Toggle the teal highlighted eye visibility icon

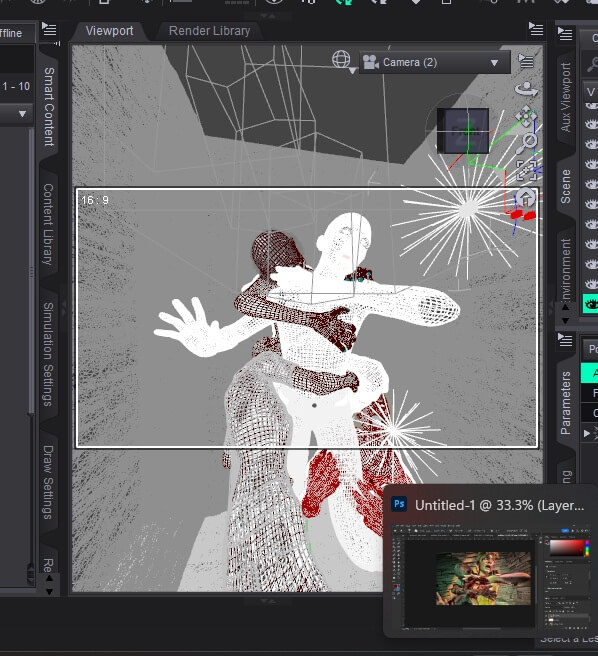(x=591, y=304)
